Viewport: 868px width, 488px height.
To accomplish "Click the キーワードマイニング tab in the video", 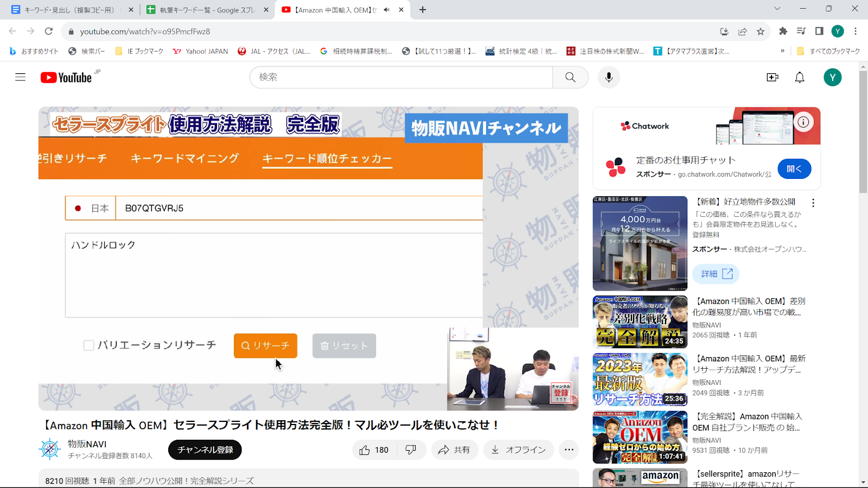I will tap(184, 158).
